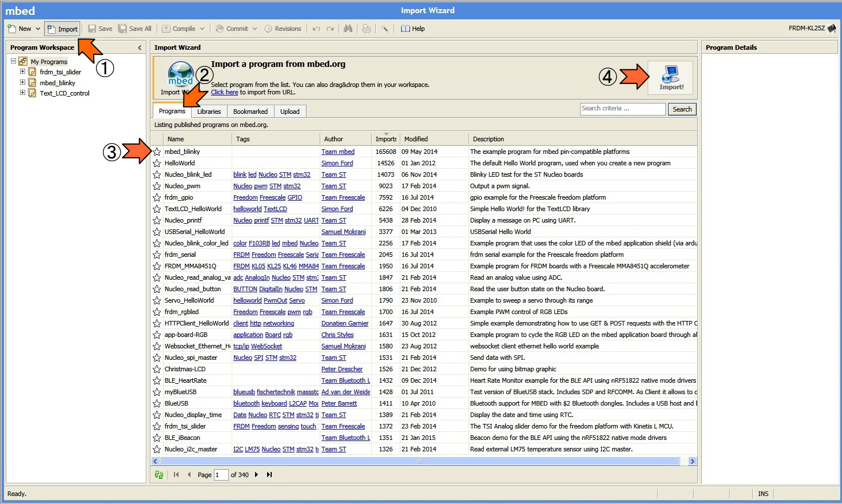Click the Commit button
Image resolution: width=842 pixels, height=504 pixels.
232,29
